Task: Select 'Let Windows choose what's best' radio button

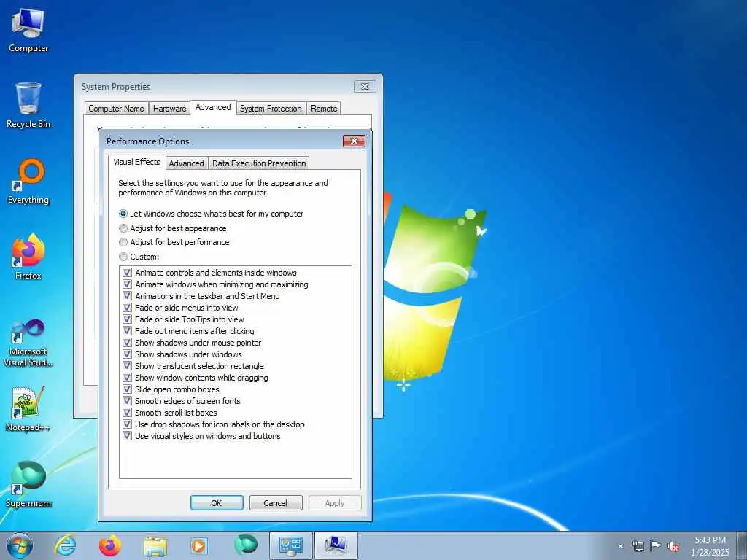Action: click(123, 214)
